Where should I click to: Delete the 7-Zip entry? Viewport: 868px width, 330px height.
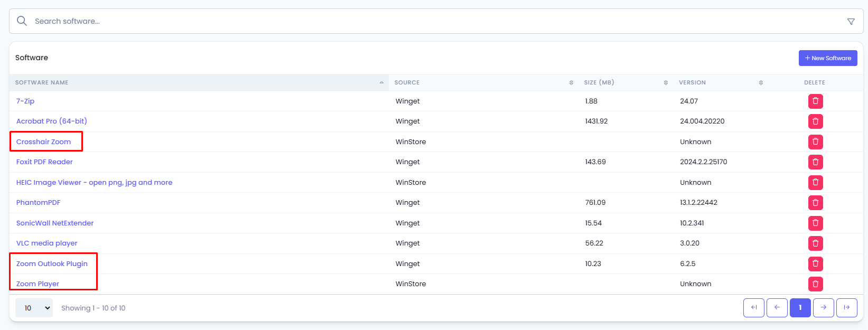point(815,101)
